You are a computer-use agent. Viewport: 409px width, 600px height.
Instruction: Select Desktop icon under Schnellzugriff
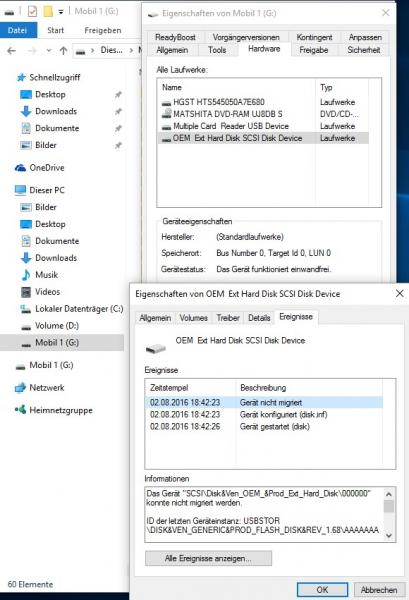(x=26, y=95)
